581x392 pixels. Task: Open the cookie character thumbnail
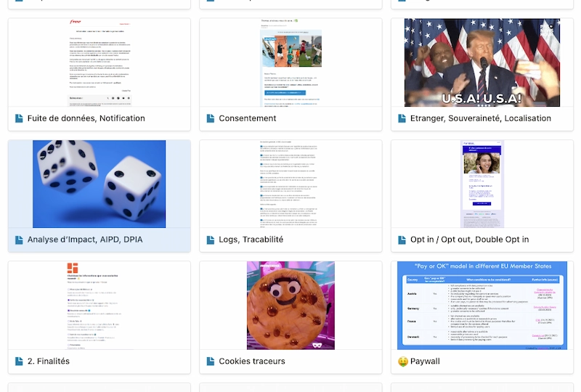point(290,305)
